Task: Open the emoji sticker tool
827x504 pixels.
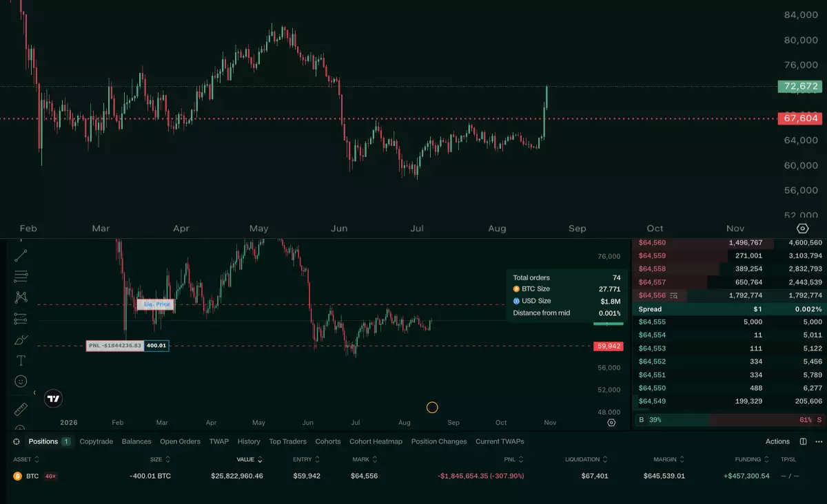Action: (21, 381)
